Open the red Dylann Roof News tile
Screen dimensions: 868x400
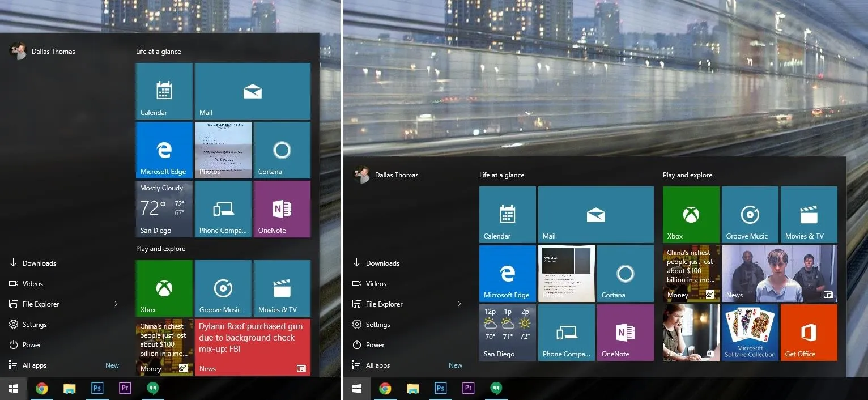253,347
